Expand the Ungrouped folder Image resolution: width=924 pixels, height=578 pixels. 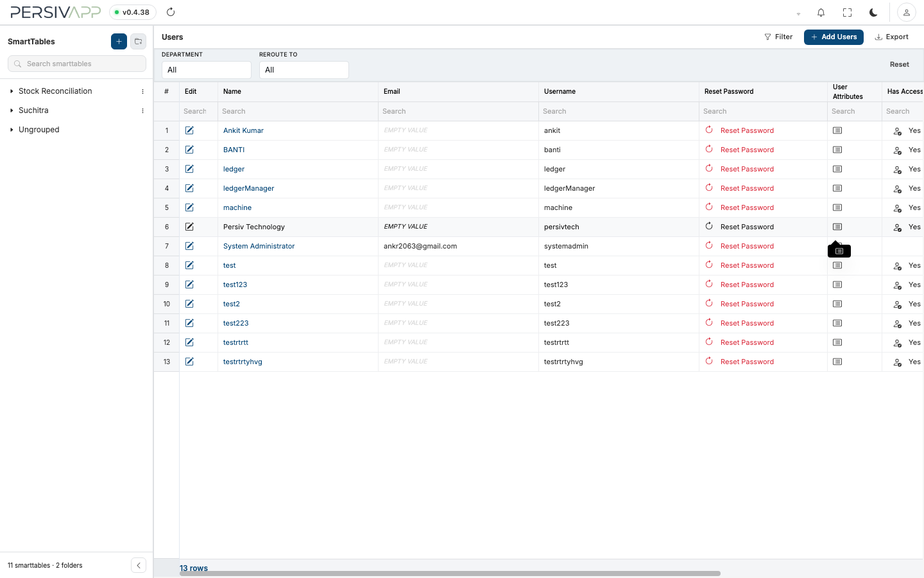(12, 130)
